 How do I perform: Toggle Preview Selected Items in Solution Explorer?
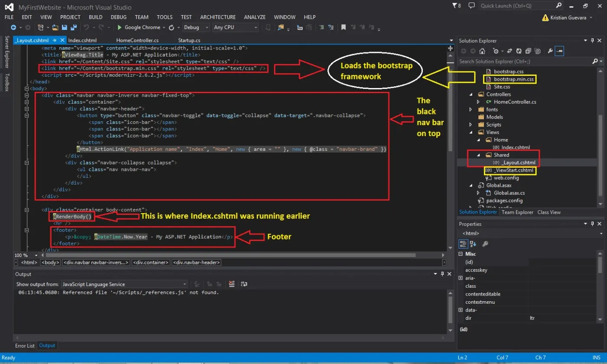click(559, 51)
